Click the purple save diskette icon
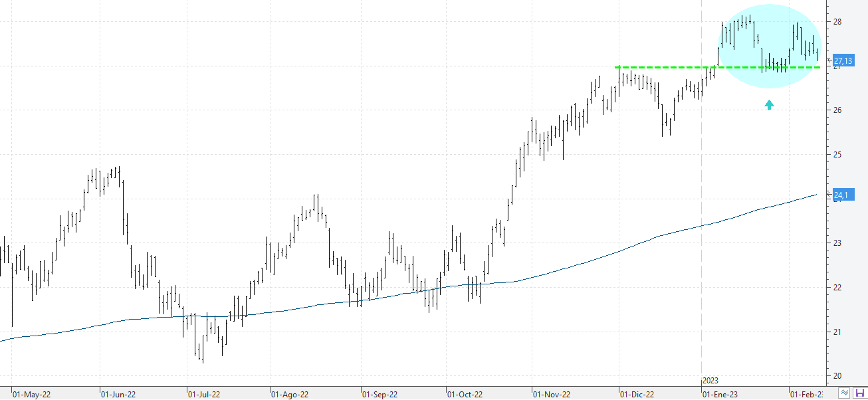This screenshot has width=868, height=400. point(859,393)
